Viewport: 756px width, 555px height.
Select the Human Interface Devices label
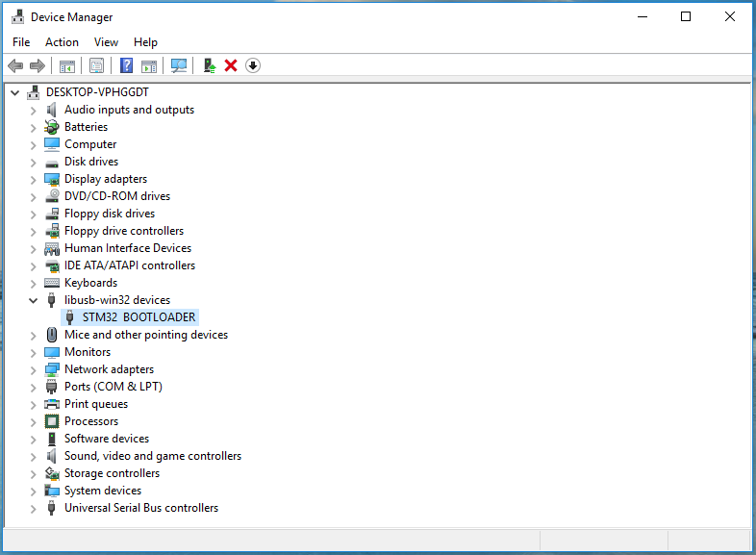[x=128, y=248]
